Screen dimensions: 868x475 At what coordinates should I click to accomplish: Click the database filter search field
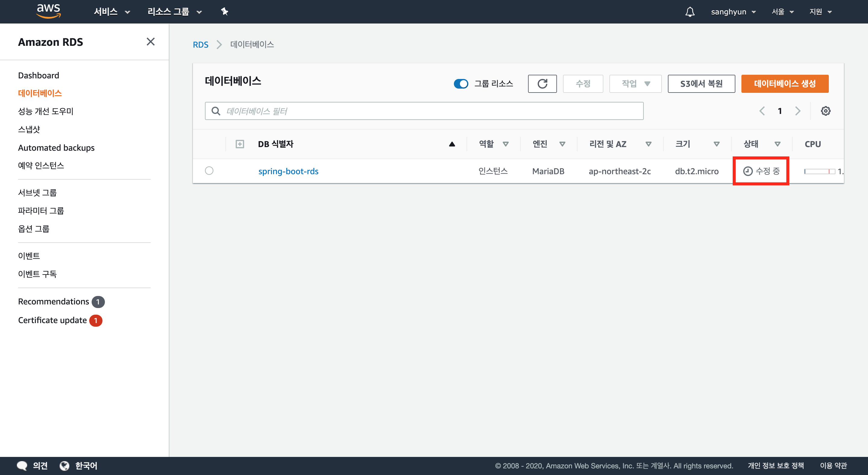424,111
